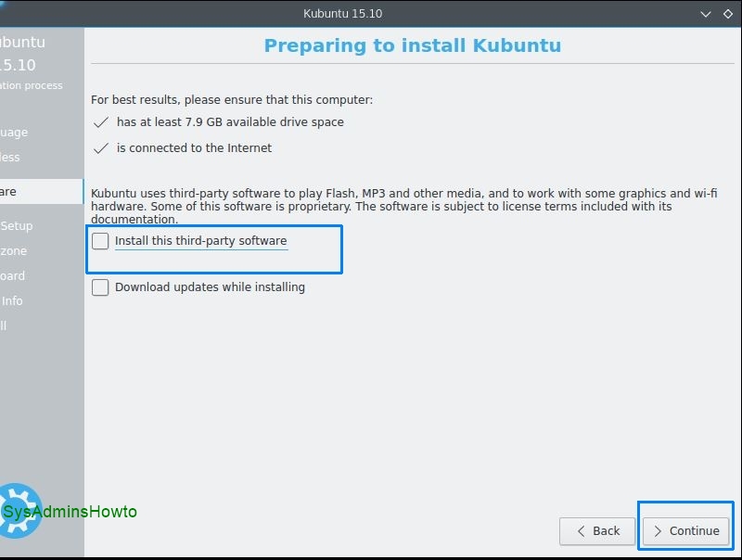Click the third-party software description paragraph
Image resolution: width=742 pixels, height=560 pixels.
tap(403, 206)
